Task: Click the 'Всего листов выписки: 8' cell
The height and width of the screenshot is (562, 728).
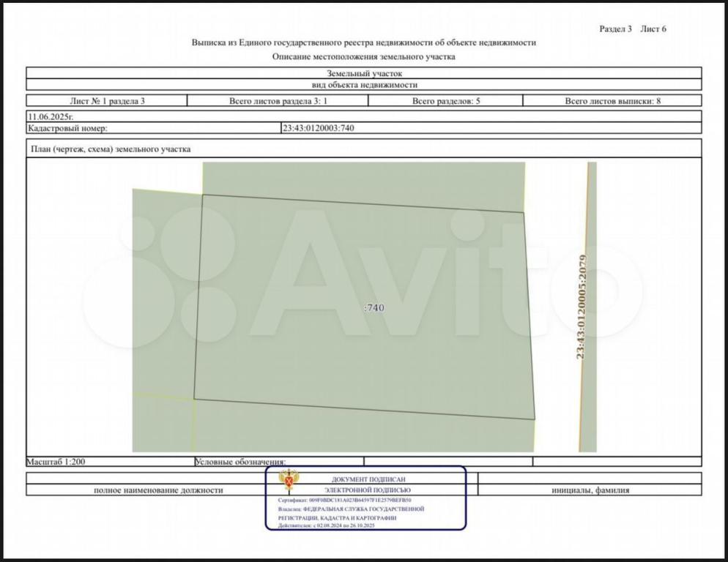Action: click(x=612, y=101)
